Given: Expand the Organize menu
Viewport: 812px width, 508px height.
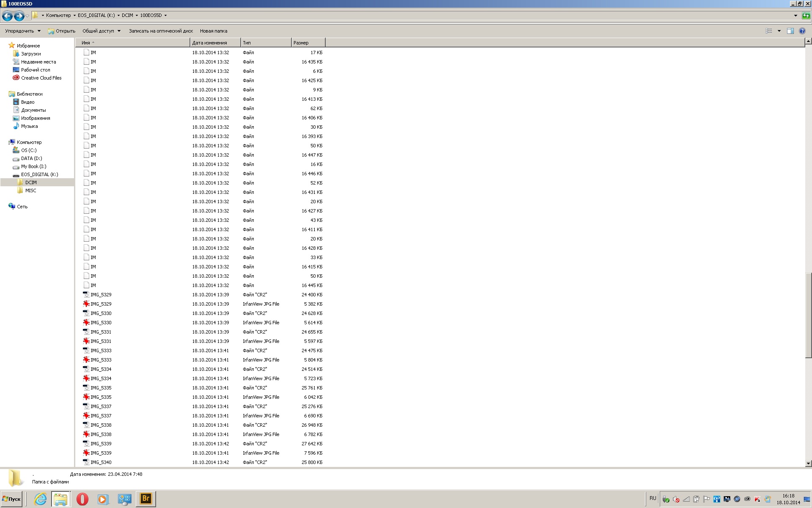Looking at the screenshot, I should pyautogui.click(x=23, y=31).
